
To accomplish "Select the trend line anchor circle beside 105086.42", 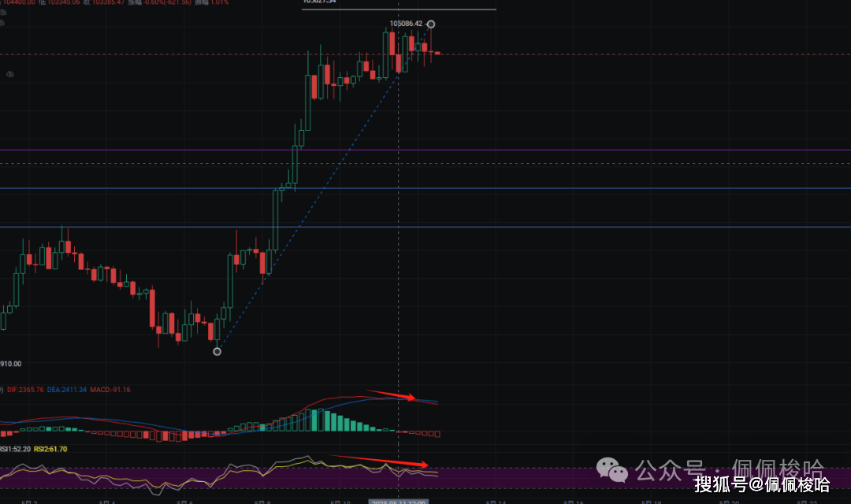I will (x=431, y=24).
